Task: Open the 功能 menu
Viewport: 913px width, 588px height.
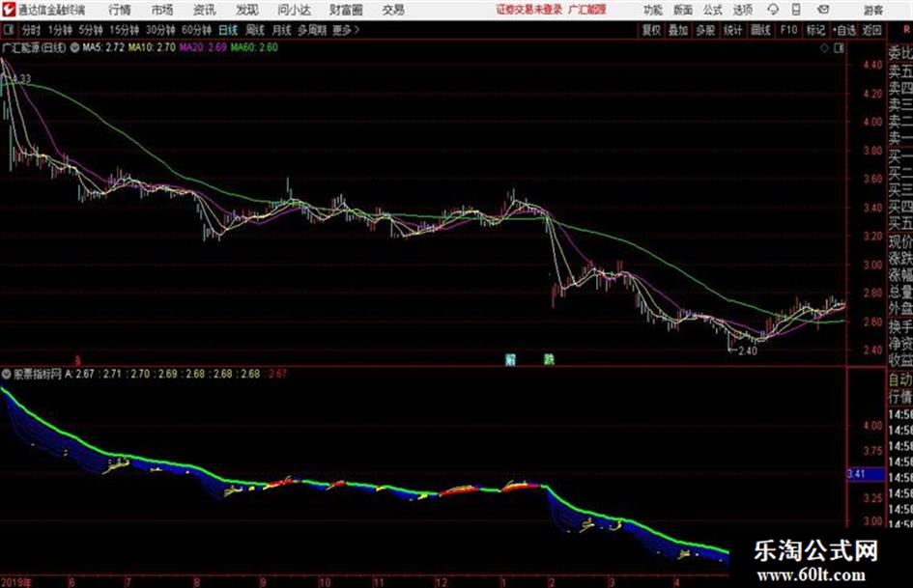Action: click(653, 10)
